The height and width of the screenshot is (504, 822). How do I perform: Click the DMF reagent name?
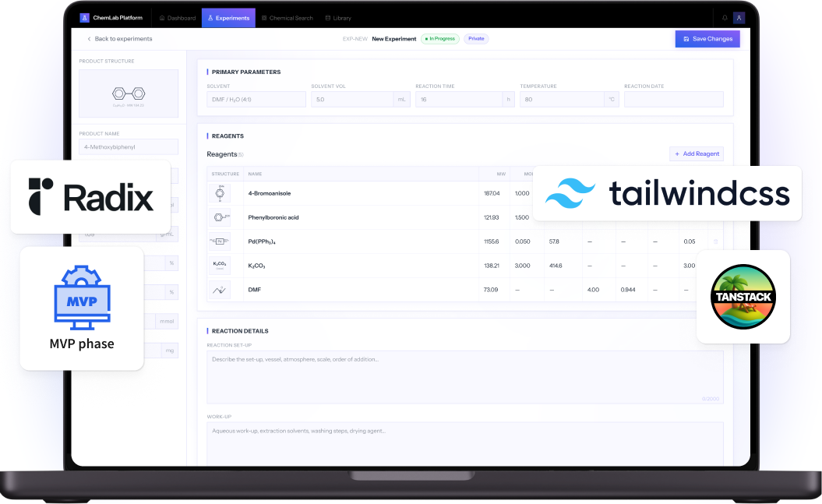[254, 290]
